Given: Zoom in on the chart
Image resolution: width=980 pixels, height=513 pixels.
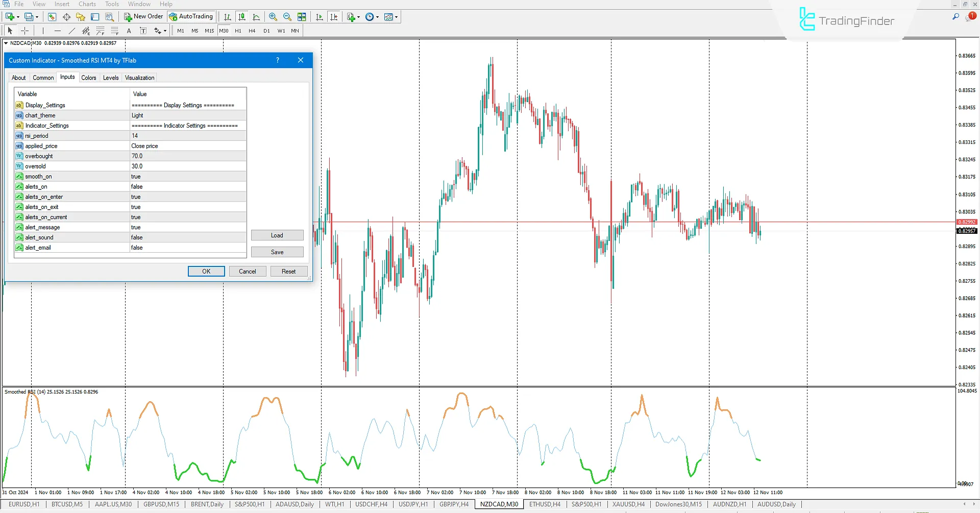Looking at the screenshot, I should (273, 16).
